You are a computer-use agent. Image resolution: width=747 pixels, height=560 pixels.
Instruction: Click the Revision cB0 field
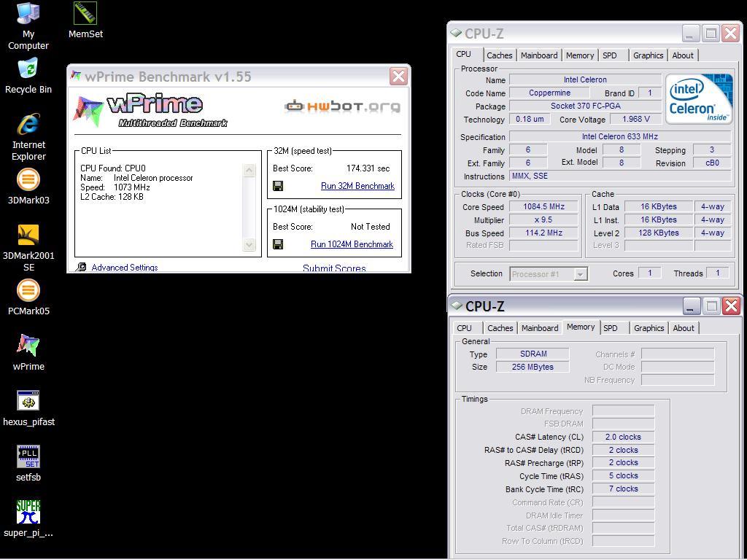pos(712,163)
